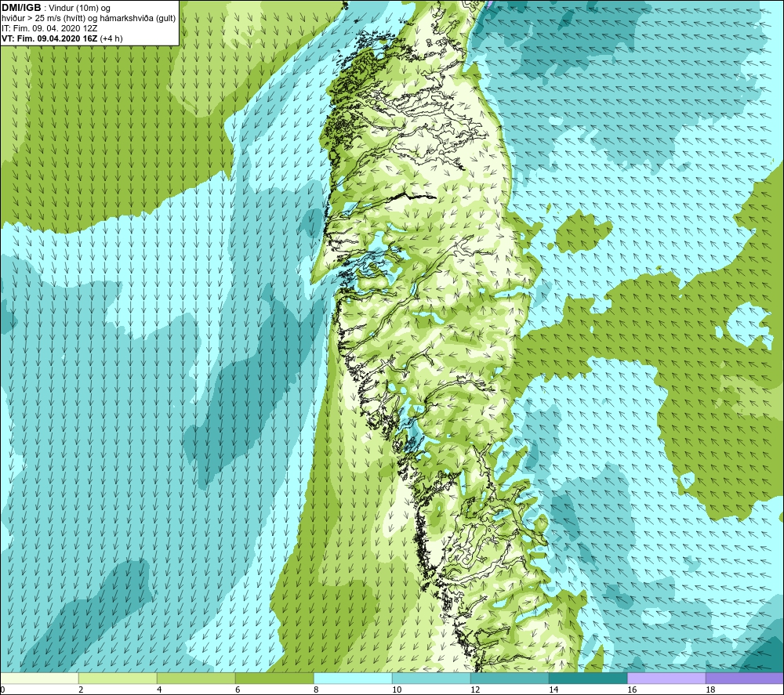This screenshot has width=784, height=695.
Task: Click the 'VT: Fim. 09.04.2020 16Z' valid time
Action: click(49, 38)
